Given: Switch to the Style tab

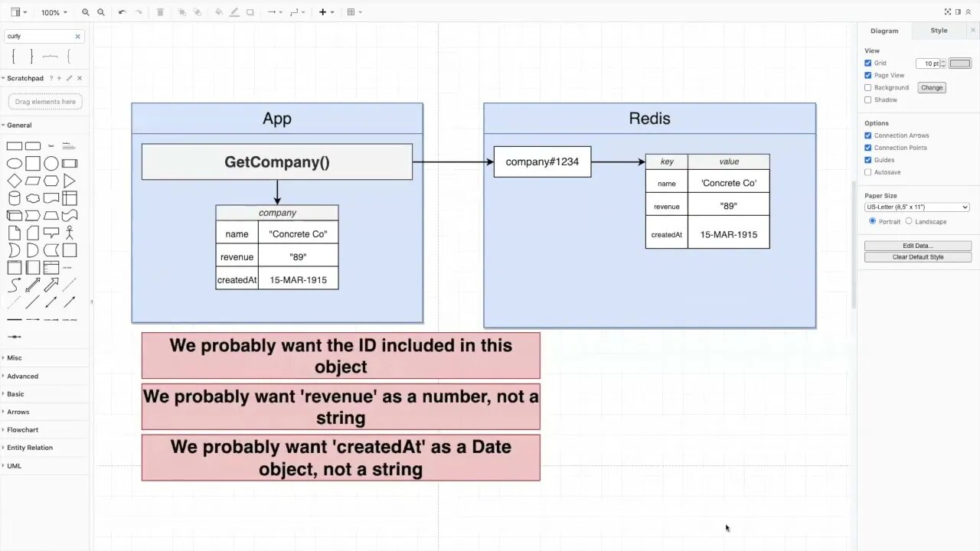Looking at the screenshot, I should 939,31.
